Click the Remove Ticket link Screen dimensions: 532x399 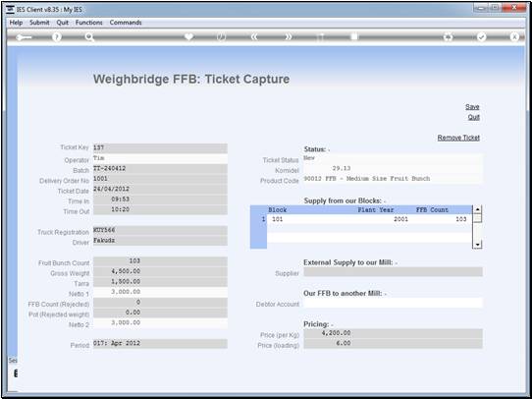pos(458,138)
